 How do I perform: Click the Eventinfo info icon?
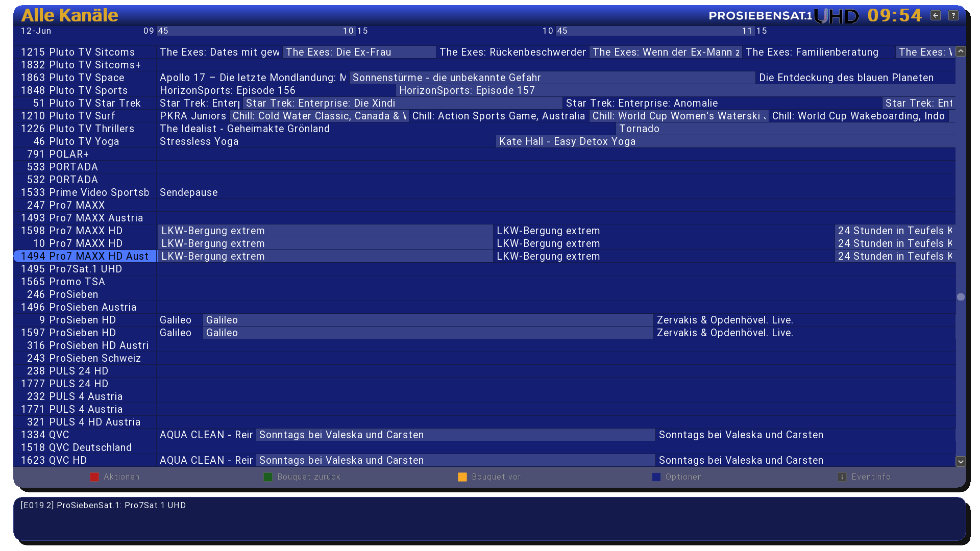tap(842, 477)
